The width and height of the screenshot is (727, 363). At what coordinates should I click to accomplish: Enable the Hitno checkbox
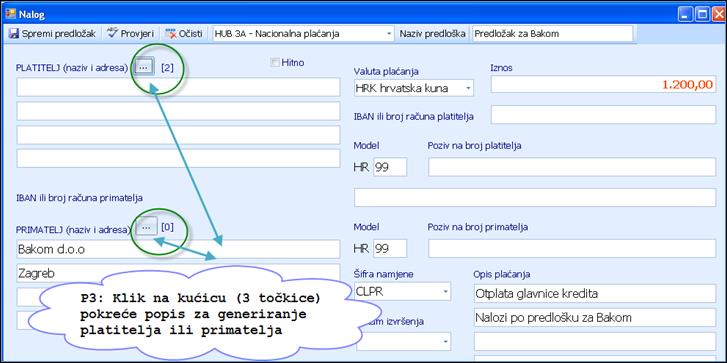(275, 63)
